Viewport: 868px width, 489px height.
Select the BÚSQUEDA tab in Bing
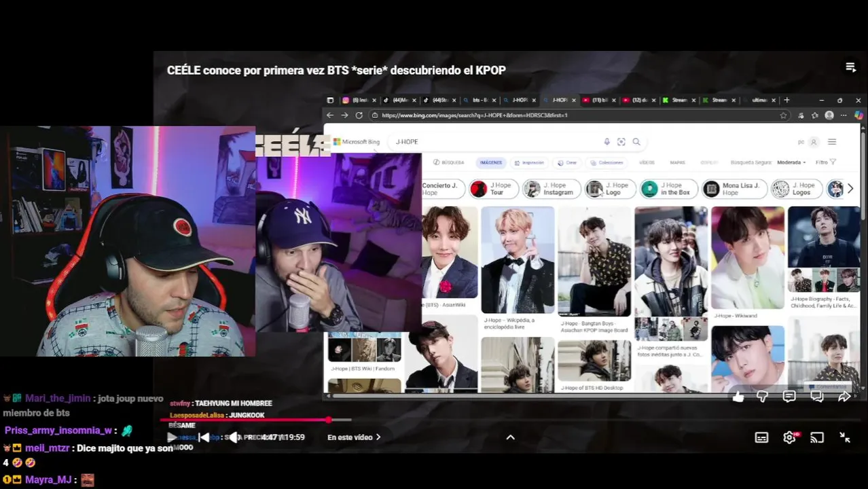pyautogui.click(x=449, y=162)
